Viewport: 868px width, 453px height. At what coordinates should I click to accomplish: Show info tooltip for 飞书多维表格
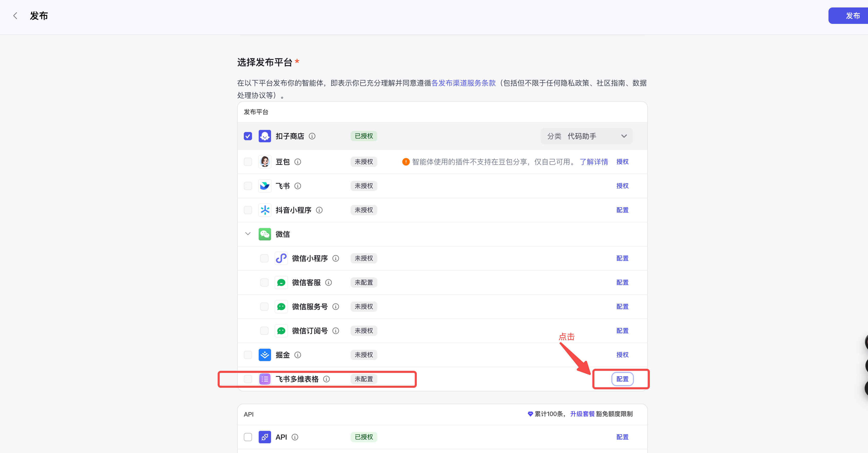pos(326,379)
